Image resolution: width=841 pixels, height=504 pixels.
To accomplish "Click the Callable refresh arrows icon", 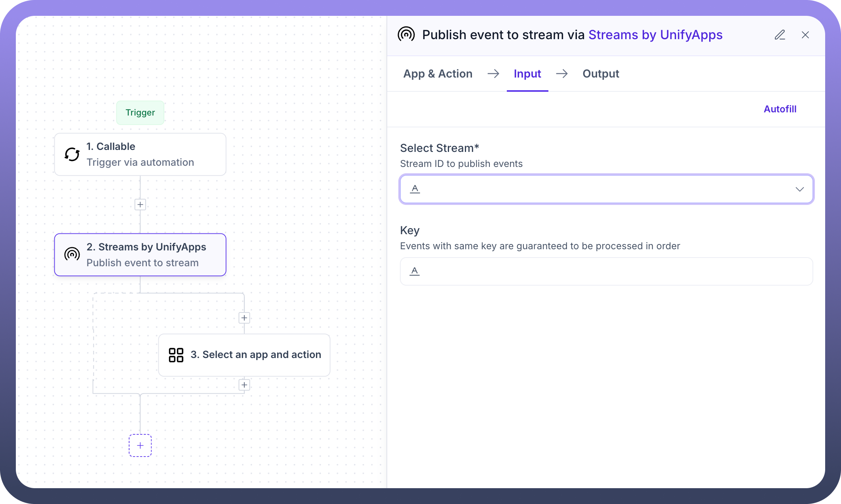I will click(x=72, y=154).
